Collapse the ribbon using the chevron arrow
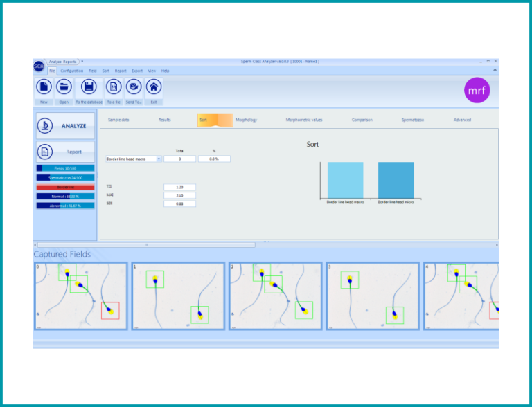The image size is (532, 407). tap(495, 71)
